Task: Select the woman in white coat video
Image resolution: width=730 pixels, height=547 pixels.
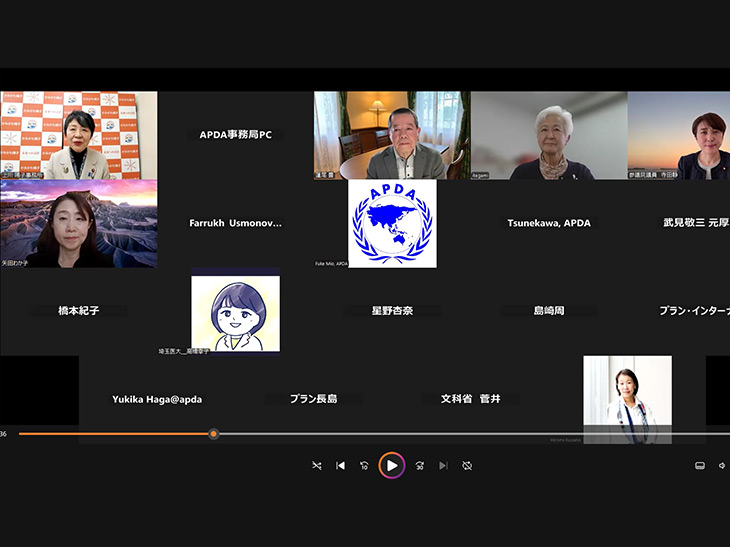Action: (627, 397)
